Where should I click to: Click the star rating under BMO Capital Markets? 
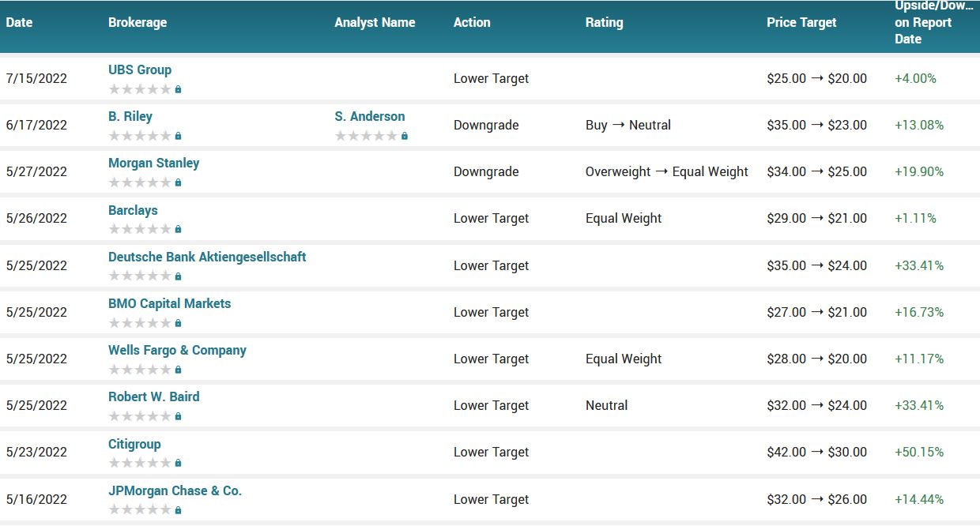pyautogui.click(x=140, y=323)
